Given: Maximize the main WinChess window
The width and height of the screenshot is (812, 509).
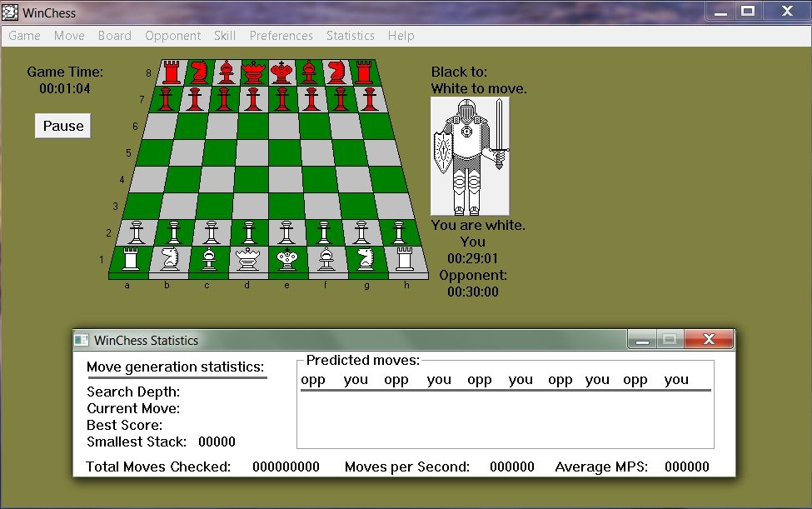Looking at the screenshot, I should point(747,11).
